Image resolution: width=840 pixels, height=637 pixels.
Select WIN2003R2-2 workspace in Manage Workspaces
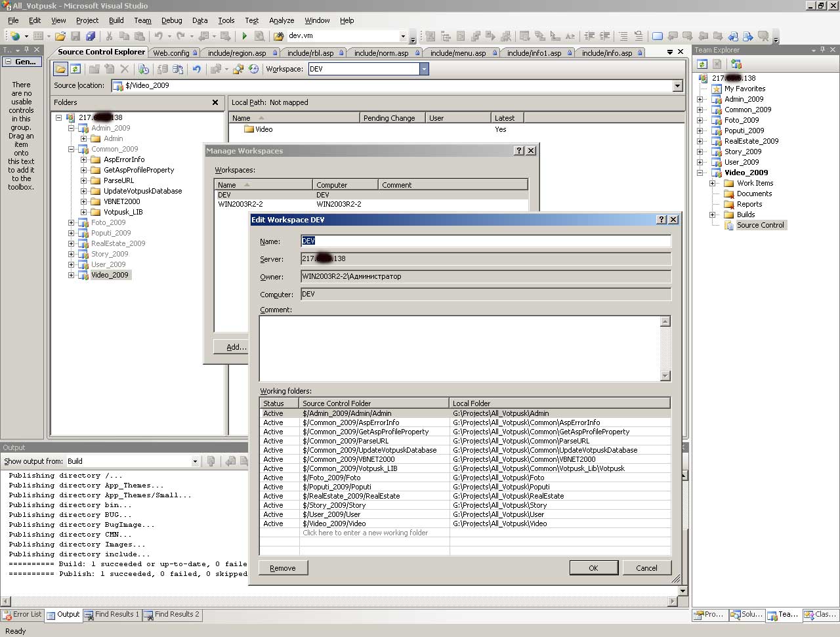click(x=371, y=204)
